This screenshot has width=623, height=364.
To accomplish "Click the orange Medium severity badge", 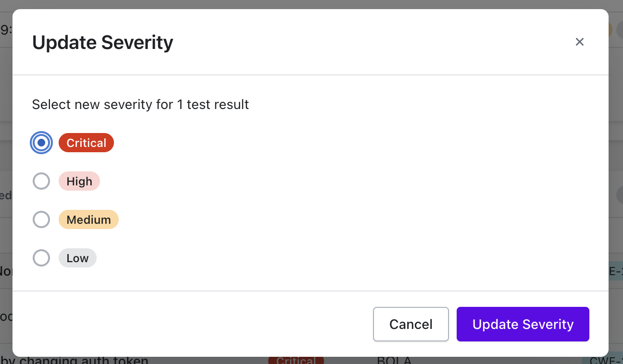I will [x=88, y=219].
